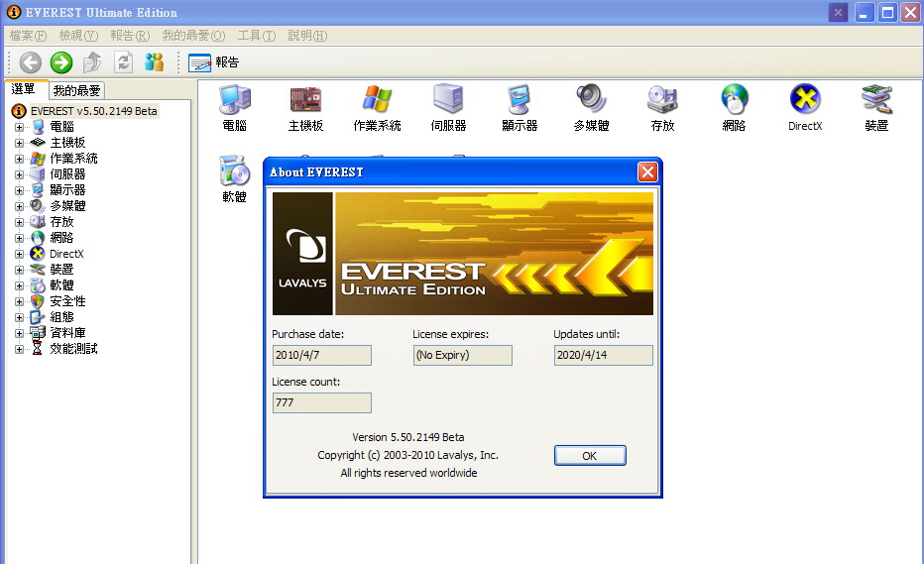Click the 報告 report toolbar button
This screenshot has width=924, height=564.
pos(214,62)
